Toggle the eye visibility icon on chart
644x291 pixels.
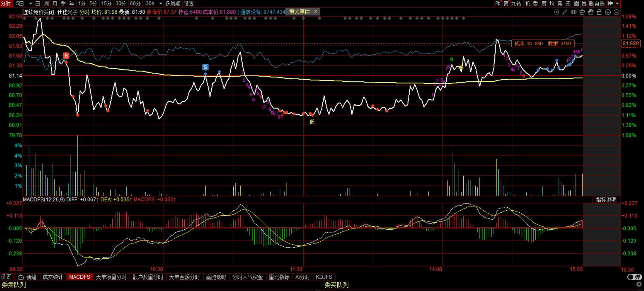573,12
